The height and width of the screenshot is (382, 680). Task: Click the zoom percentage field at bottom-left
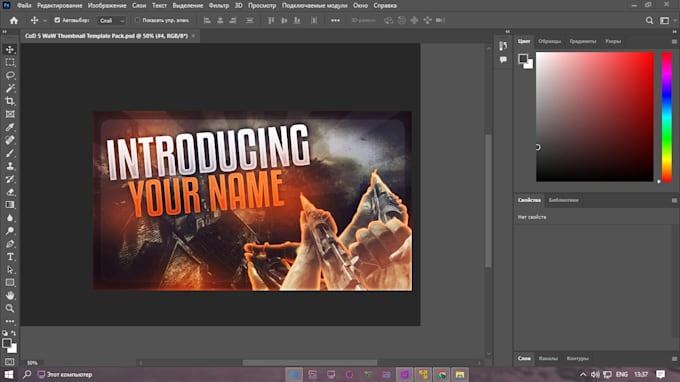[32, 363]
